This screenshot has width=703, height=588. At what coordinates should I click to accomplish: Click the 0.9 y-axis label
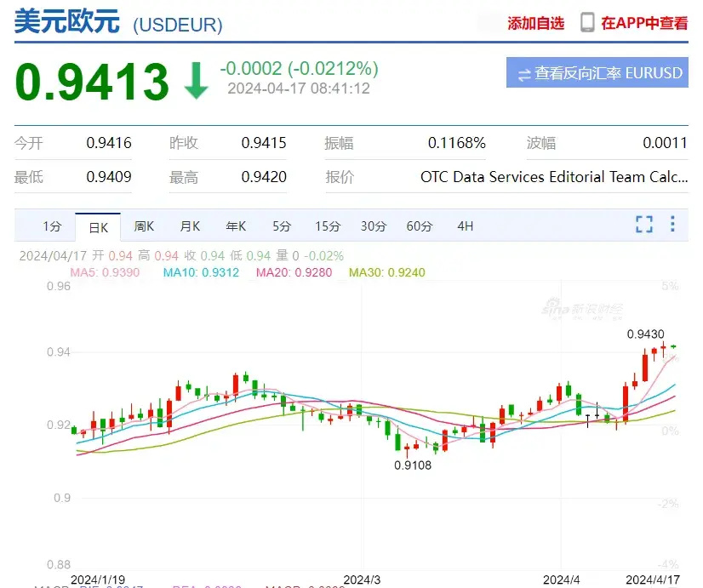tap(62, 498)
